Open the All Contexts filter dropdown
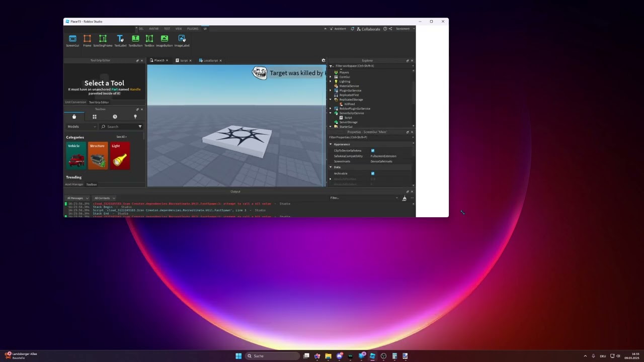 [x=104, y=198]
